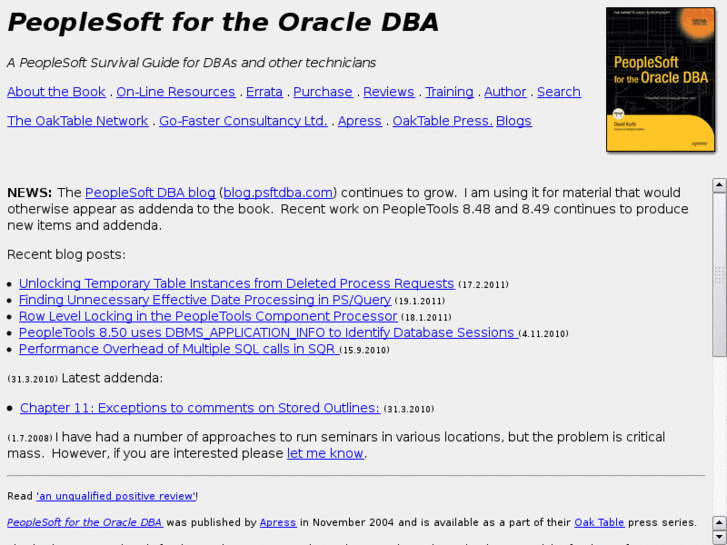Click the scrollbar up arrow at top
Screen dimensions: 727x545
719,185
